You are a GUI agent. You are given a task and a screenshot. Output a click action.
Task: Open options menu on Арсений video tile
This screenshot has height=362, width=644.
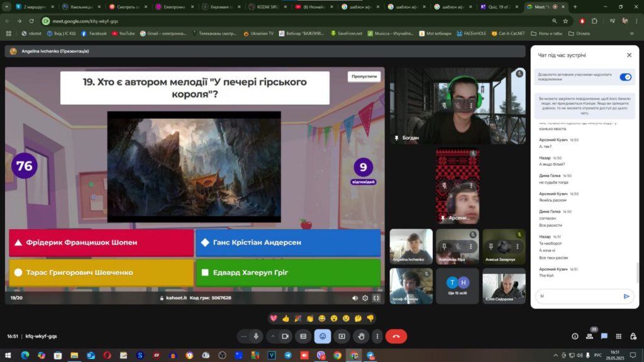pos(470,186)
